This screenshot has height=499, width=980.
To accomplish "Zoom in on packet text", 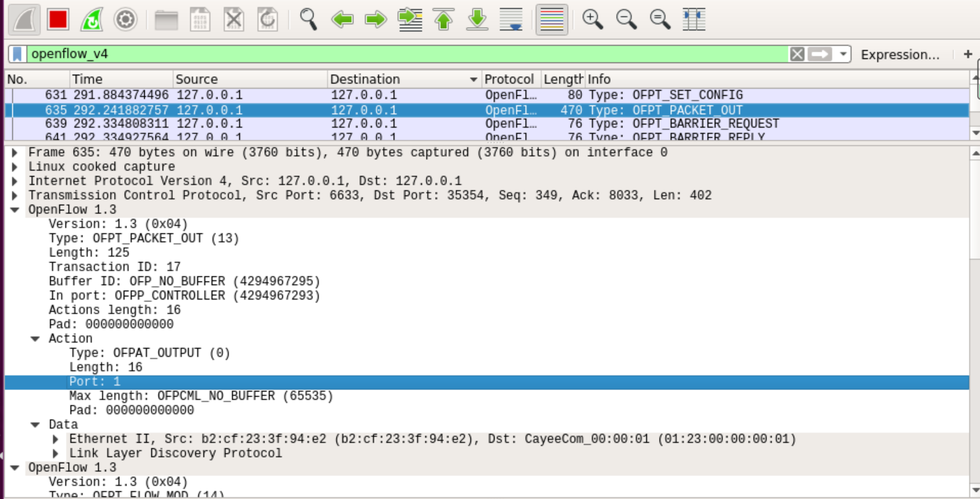I will (x=592, y=19).
